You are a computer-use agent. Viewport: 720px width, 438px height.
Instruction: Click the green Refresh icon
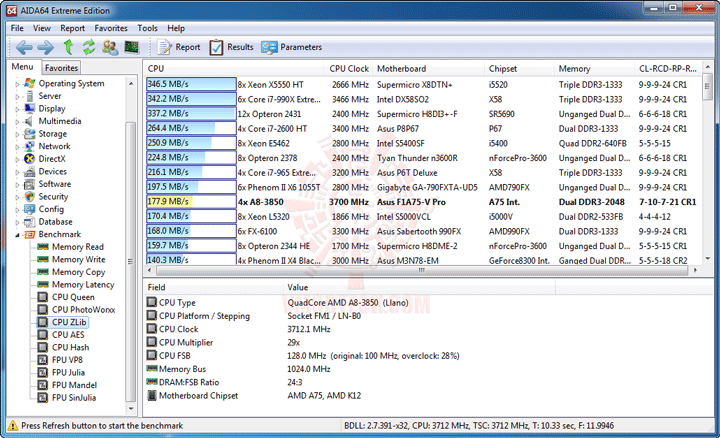pos(89,47)
